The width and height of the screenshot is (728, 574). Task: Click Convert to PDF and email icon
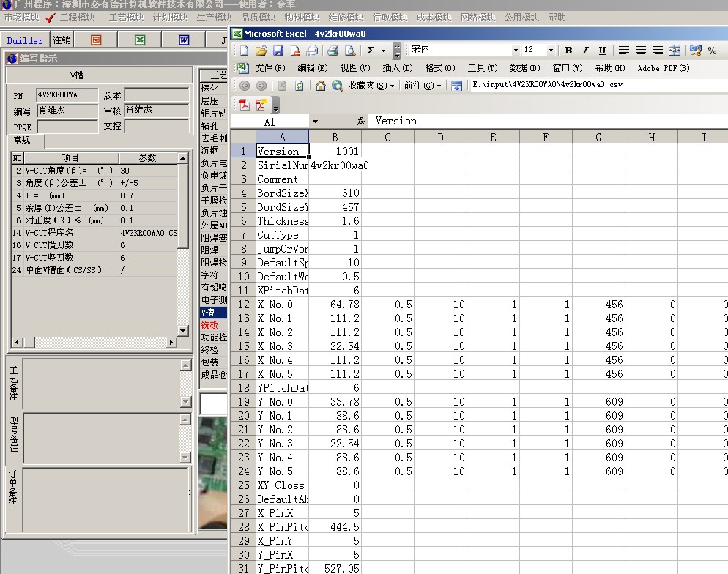coord(261,105)
